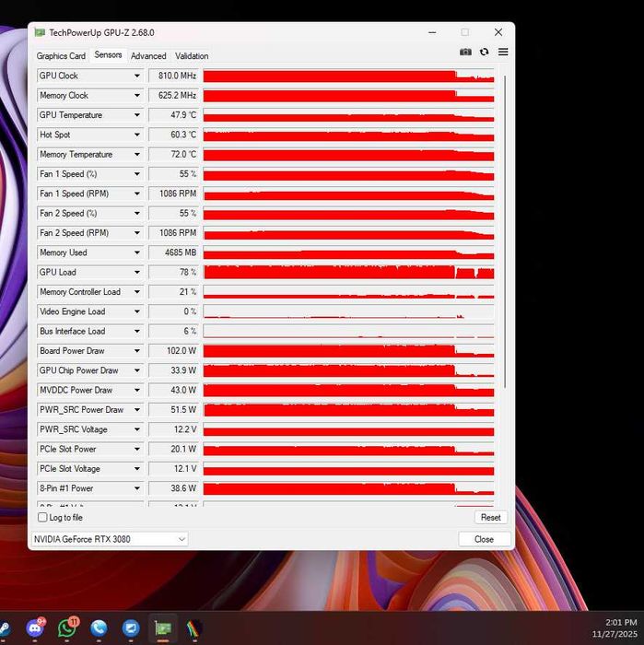The image size is (644, 645).
Task: Open the phone app on the taskbar
Action: [99, 628]
